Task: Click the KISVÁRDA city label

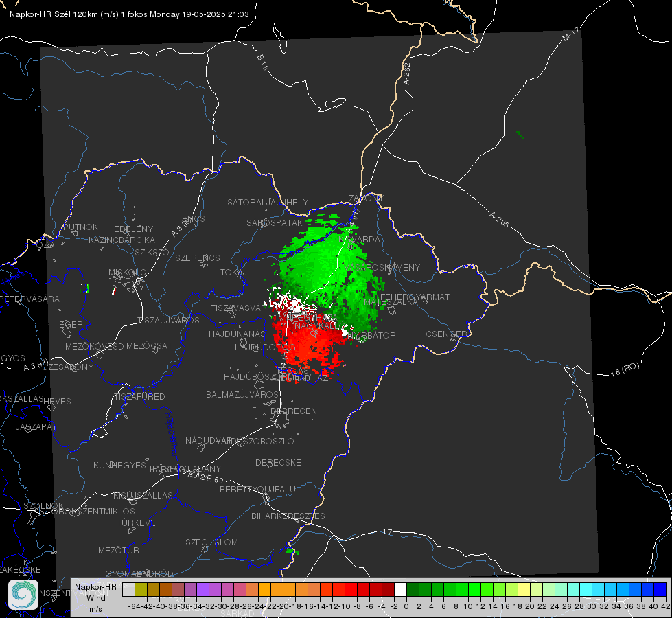Action: point(360,239)
